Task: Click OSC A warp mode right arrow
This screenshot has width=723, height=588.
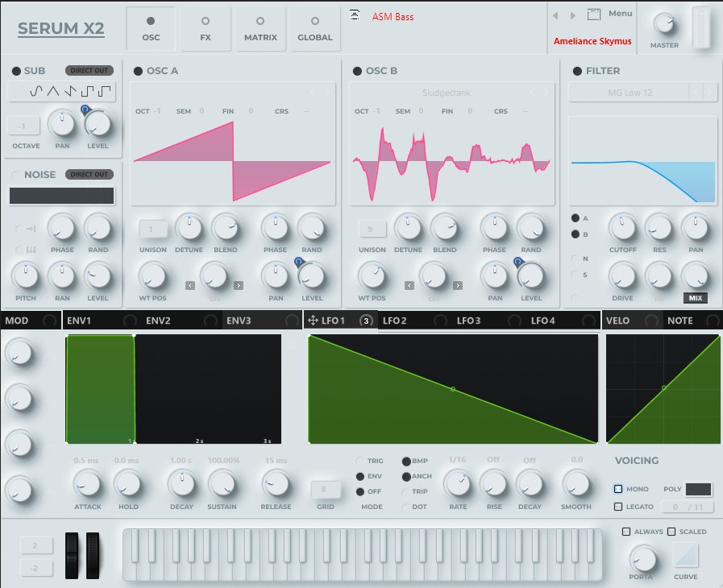Action: coord(239,286)
